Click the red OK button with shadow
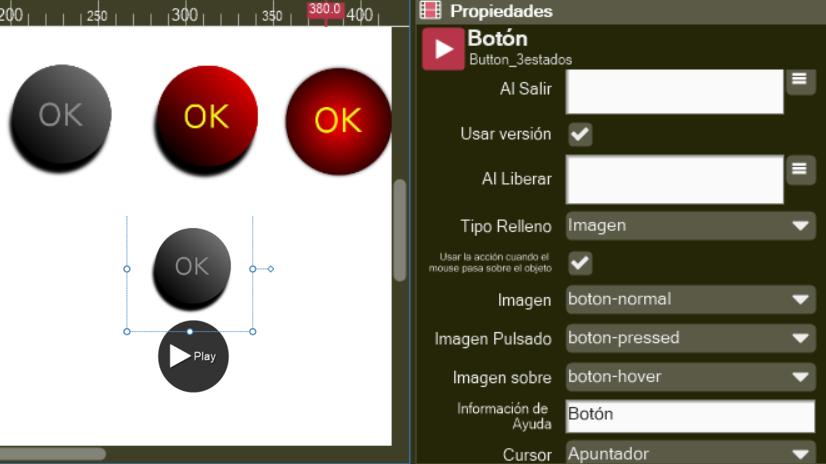This screenshot has width=826, height=464. (x=206, y=116)
